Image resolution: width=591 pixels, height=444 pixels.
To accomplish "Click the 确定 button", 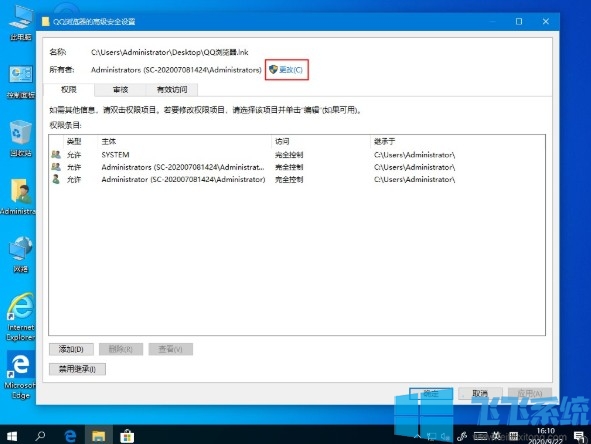I will [431, 393].
